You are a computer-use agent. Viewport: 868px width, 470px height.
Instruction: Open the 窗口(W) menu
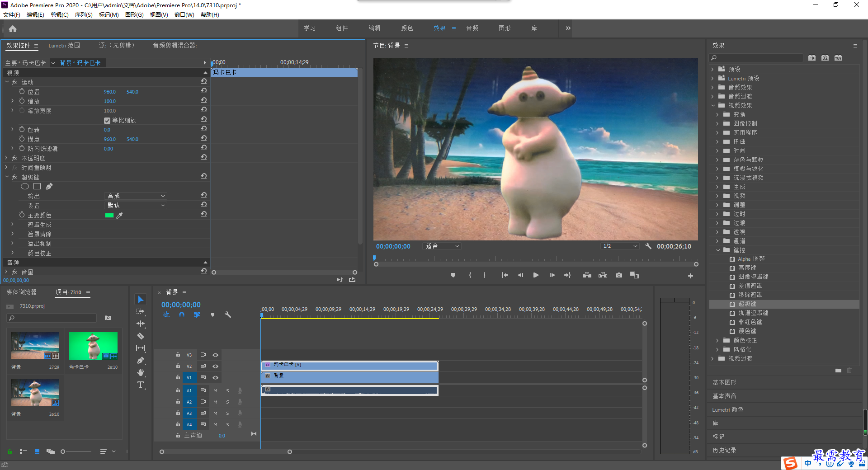pos(184,15)
